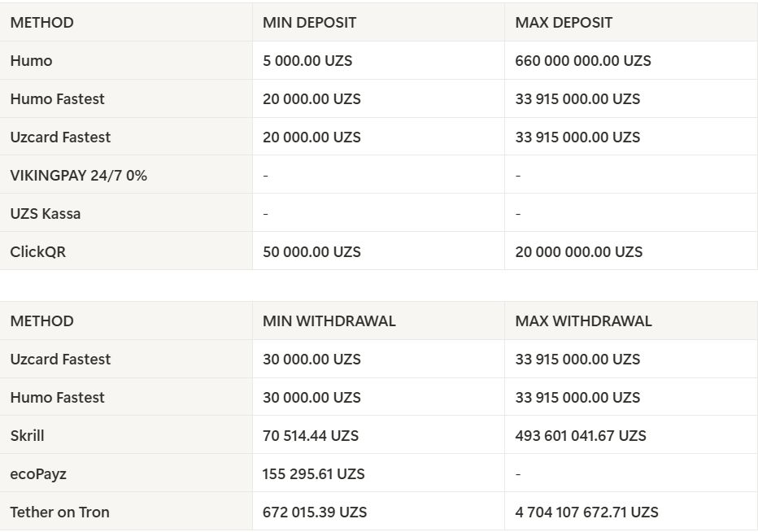Image resolution: width=758 pixels, height=532 pixels.
Task: Click the MAX WITHDRAWAL column header
Action: [x=583, y=321]
